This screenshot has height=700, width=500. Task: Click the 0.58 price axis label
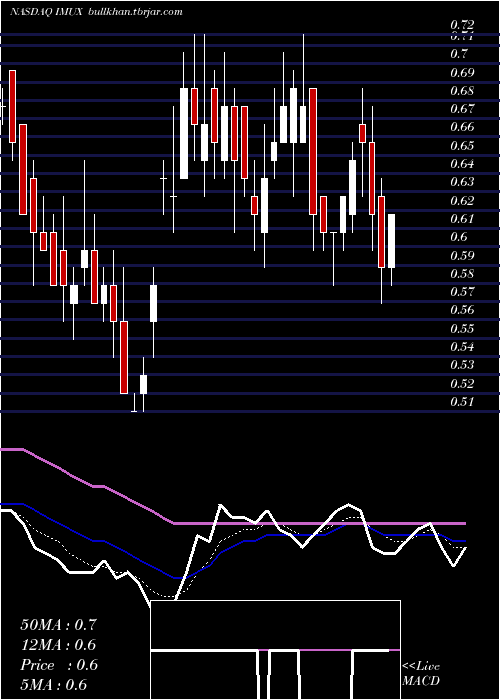tap(462, 274)
